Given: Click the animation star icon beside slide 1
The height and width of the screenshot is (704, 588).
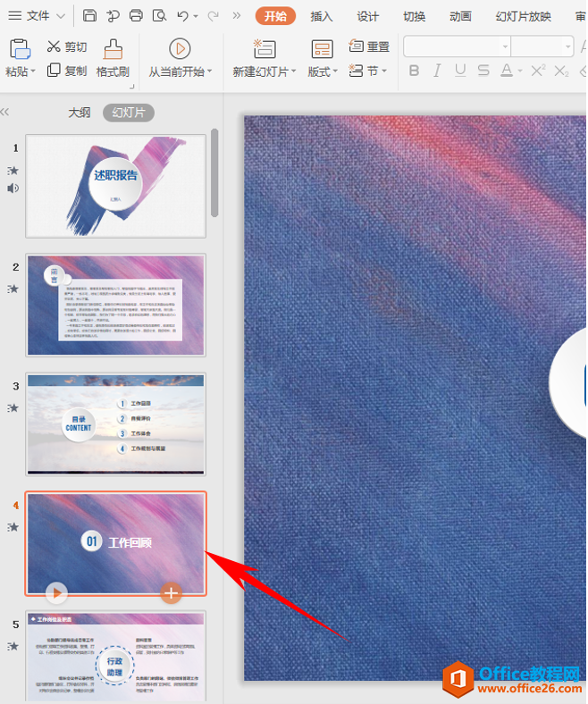Looking at the screenshot, I should coord(13,170).
